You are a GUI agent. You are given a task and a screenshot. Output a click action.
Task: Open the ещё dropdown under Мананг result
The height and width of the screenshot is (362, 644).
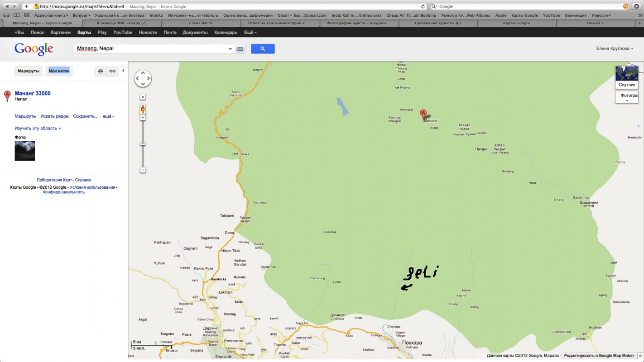click(108, 116)
